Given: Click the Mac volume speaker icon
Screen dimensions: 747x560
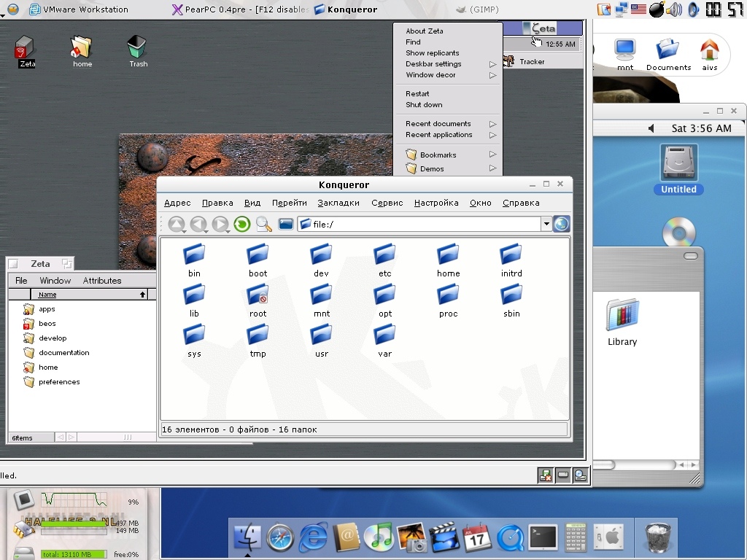Looking at the screenshot, I should coord(651,128).
